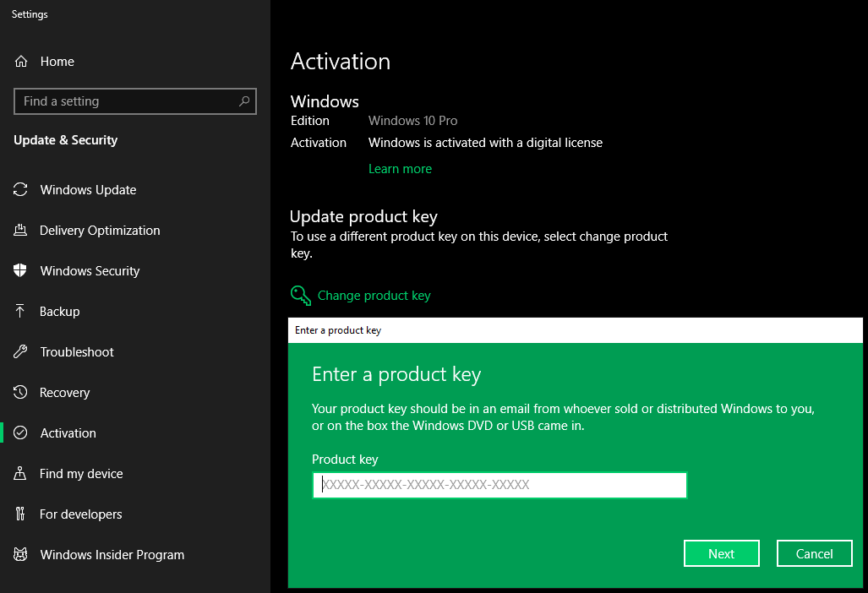The height and width of the screenshot is (593, 868).
Task: Click the Next button in dialog
Action: tap(721, 554)
